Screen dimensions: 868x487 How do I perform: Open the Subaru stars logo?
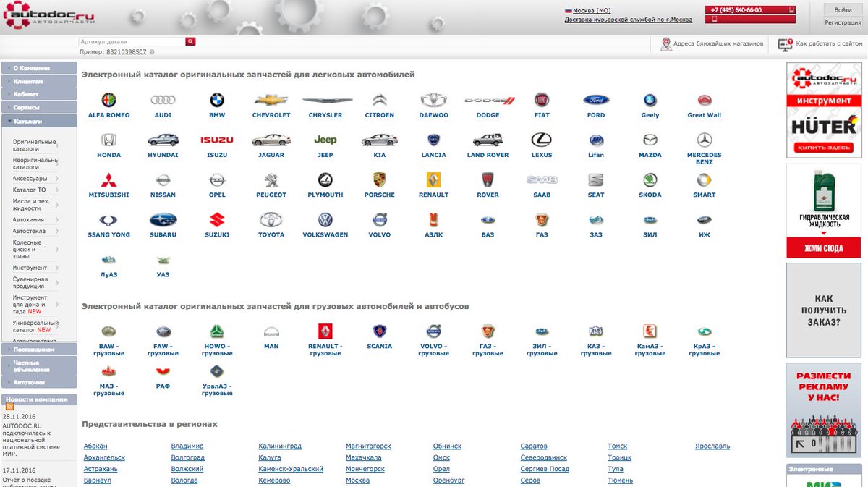point(163,220)
